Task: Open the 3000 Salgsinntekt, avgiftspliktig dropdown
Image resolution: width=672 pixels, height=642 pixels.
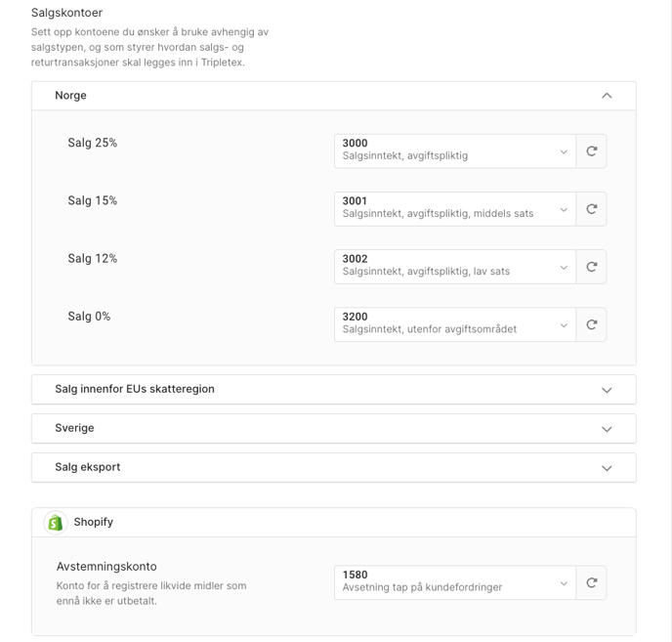Action: click(x=455, y=151)
